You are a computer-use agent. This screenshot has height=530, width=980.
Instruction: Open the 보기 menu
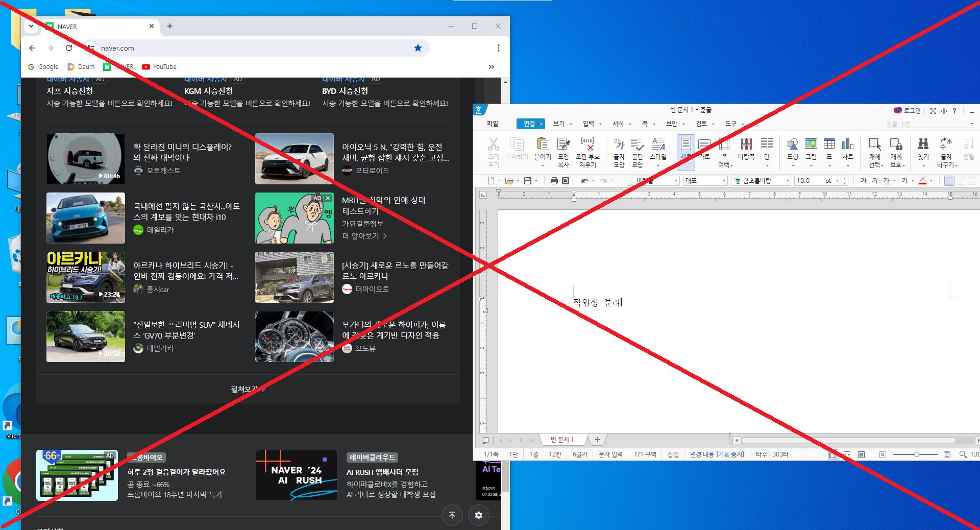[559, 124]
